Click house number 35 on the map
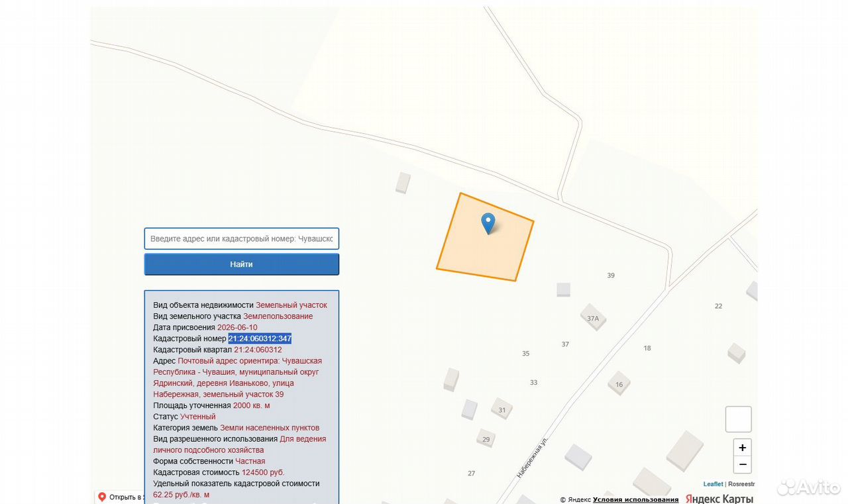 coord(525,354)
